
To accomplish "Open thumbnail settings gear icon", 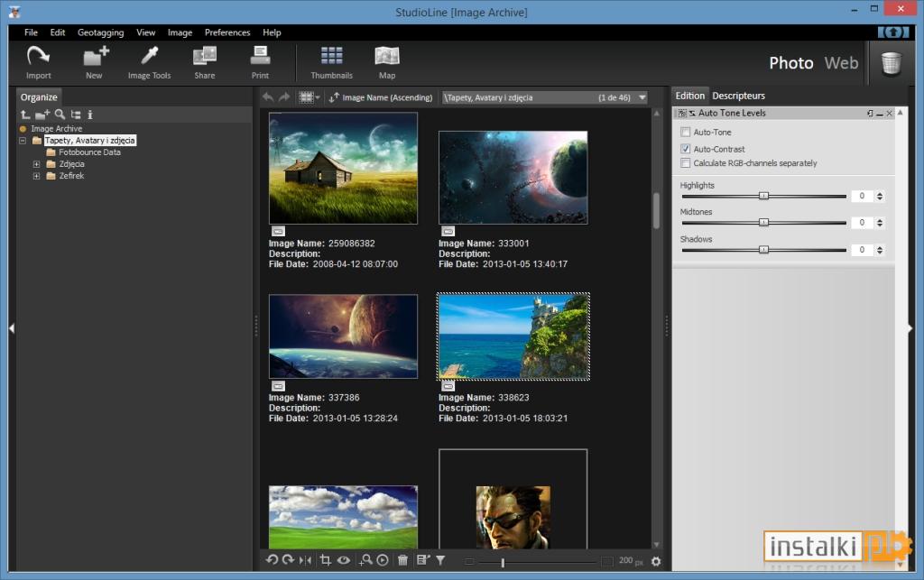I will tap(656, 562).
